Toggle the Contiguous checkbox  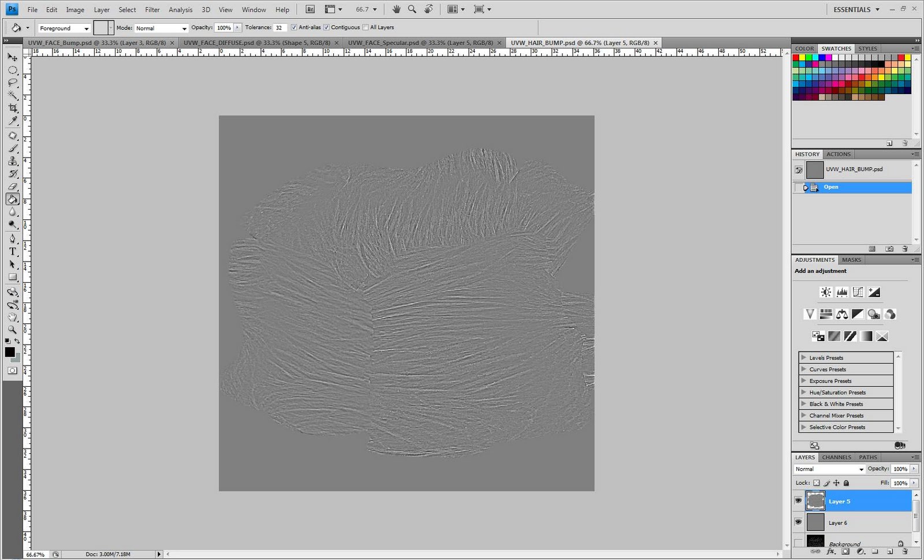pyautogui.click(x=326, y=27)
